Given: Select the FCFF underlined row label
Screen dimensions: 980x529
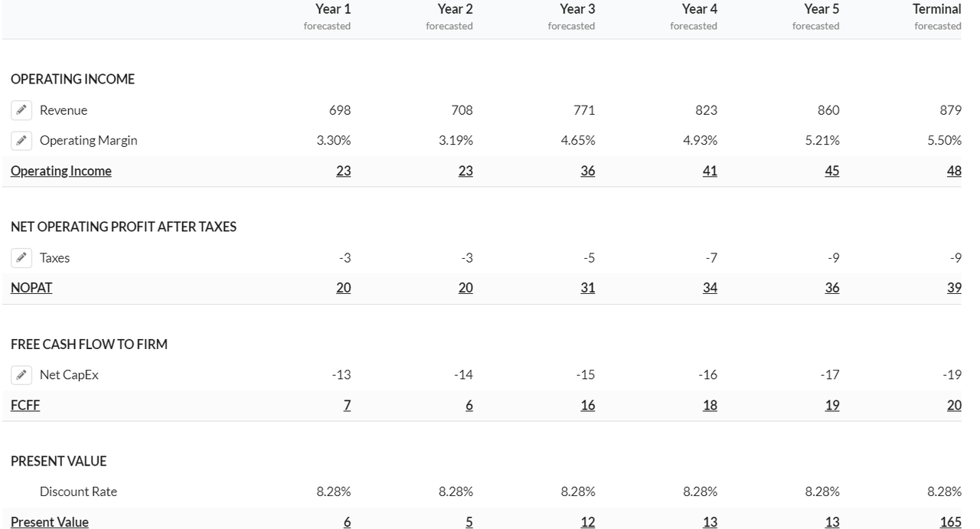Looking at the screenshot, I should (25, 406).
